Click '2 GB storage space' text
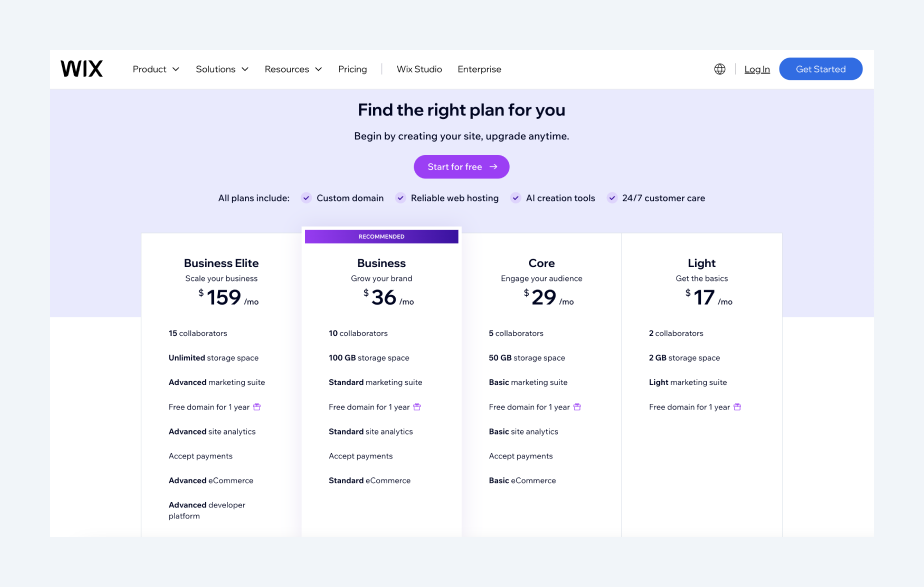 (684, 358)
